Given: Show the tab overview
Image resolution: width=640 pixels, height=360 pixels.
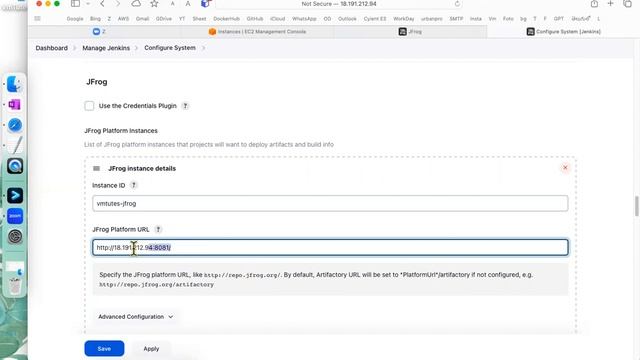Looking at the screenshot, I should 627,4.
